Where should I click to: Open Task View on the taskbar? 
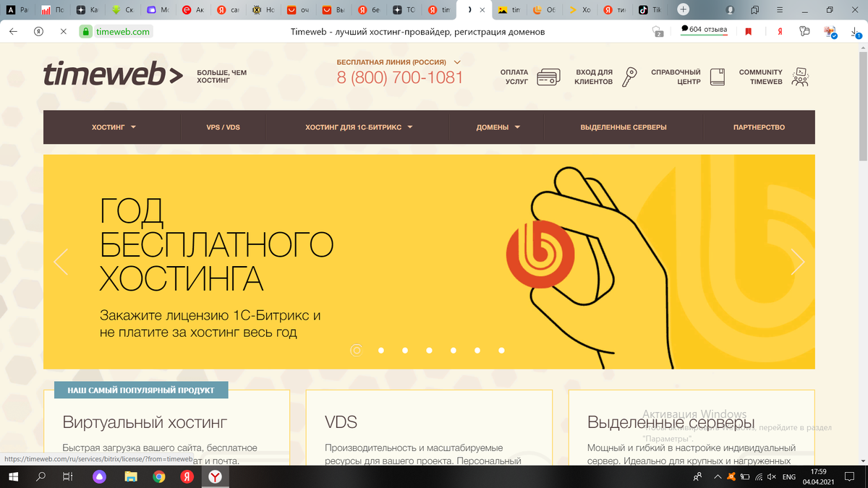[67, 476]
